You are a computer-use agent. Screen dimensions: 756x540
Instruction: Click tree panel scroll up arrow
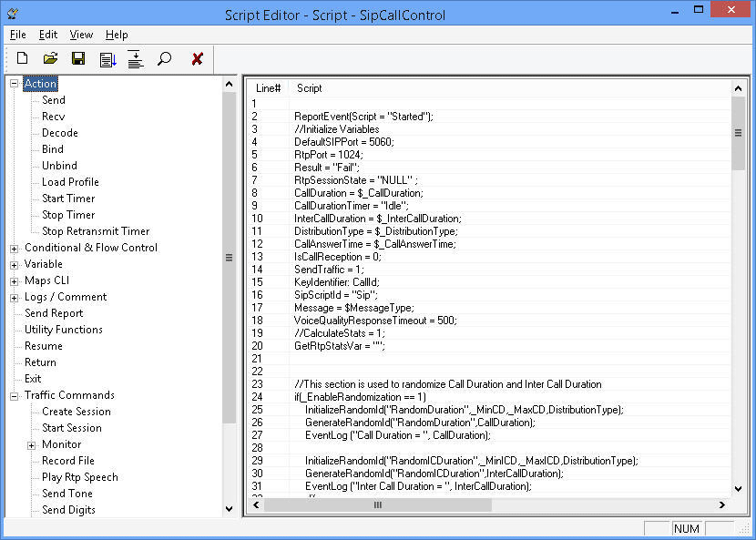(x=229, y=85)
